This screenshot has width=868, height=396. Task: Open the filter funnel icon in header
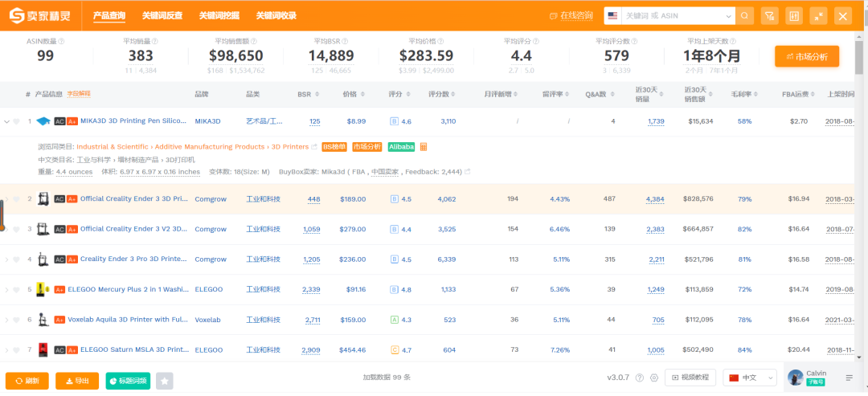(x=769, y=16)
